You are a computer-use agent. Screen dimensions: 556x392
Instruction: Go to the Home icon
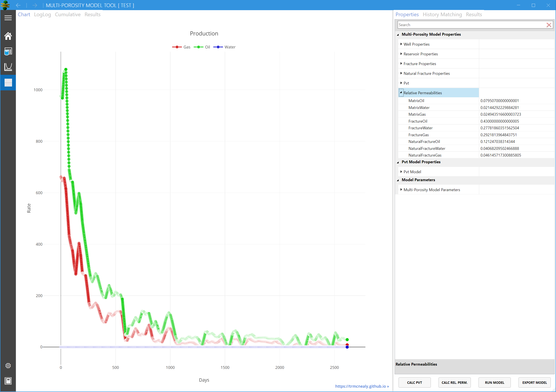(x=8, y=36)
